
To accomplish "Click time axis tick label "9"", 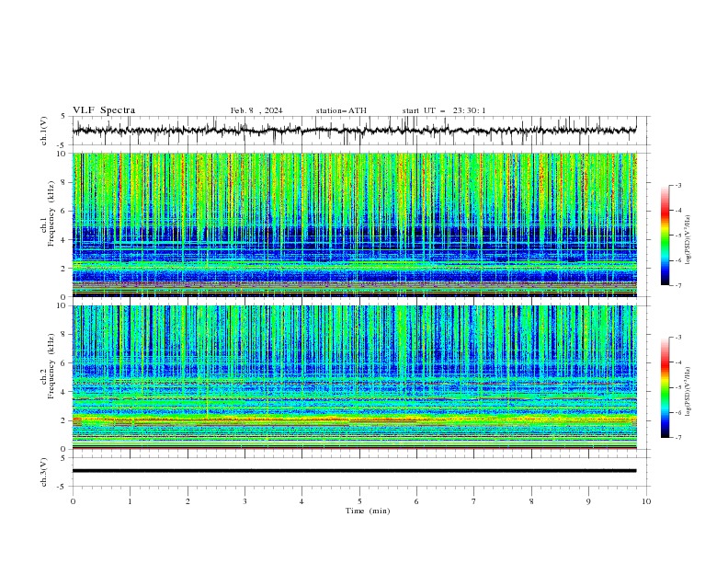I will [x=588, y=501].
